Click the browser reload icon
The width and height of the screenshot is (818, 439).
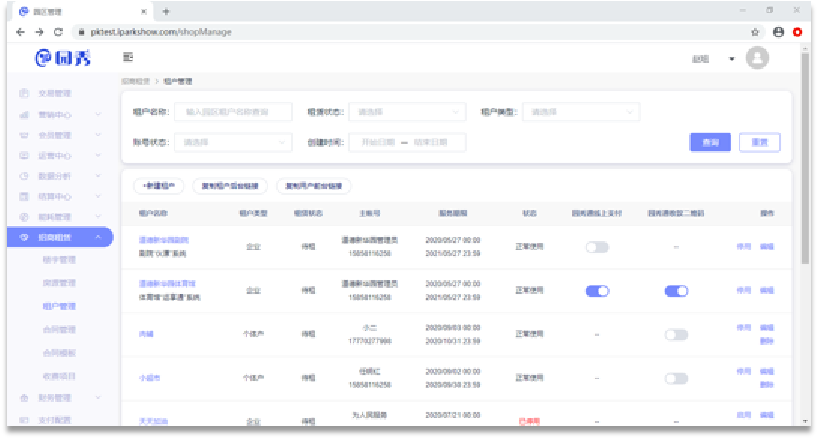click(x=58, y=32)
